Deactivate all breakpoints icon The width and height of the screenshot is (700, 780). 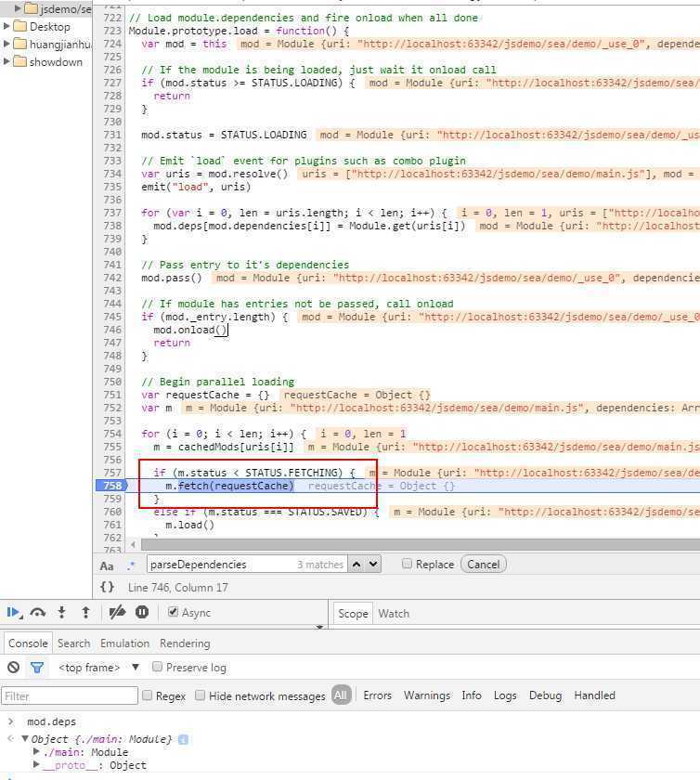(117, 612)
